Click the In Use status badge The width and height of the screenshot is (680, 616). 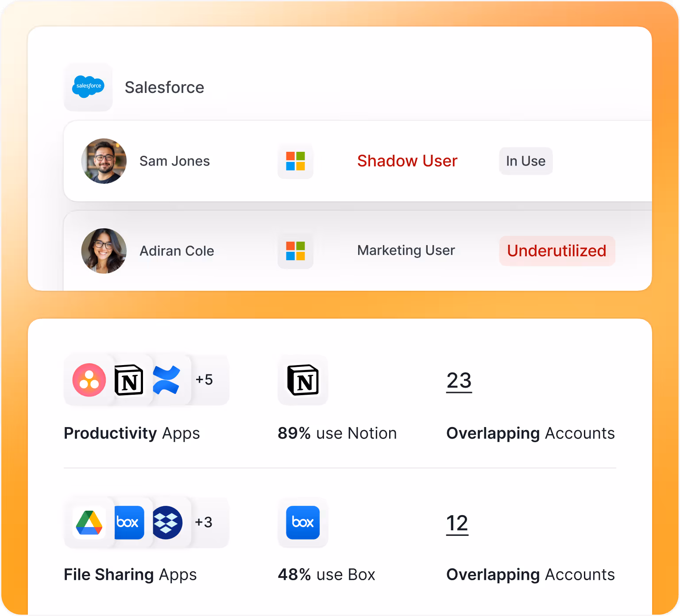[526, 161]
